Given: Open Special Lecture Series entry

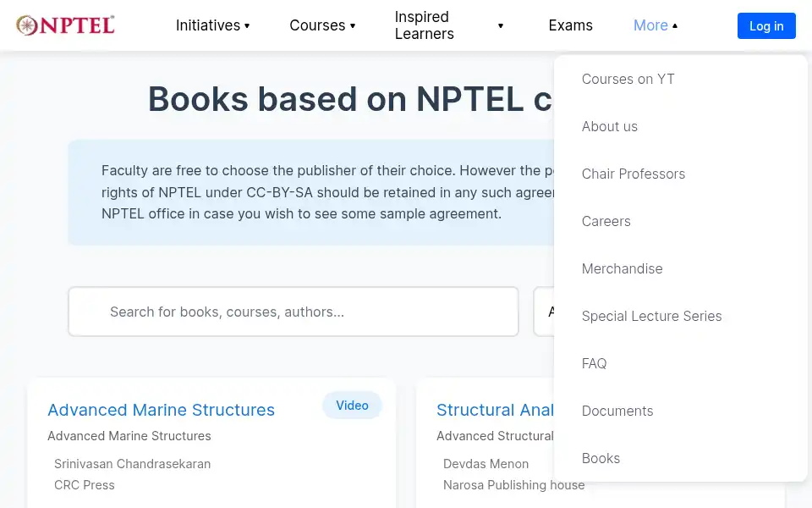Looking at the screenshot, I should 651,316.
